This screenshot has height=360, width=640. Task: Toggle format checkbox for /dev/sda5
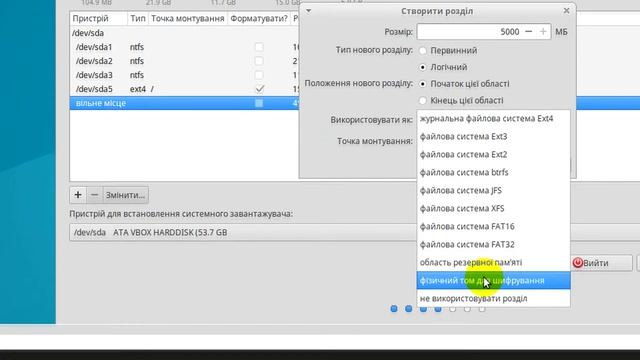tap(259, 89)
